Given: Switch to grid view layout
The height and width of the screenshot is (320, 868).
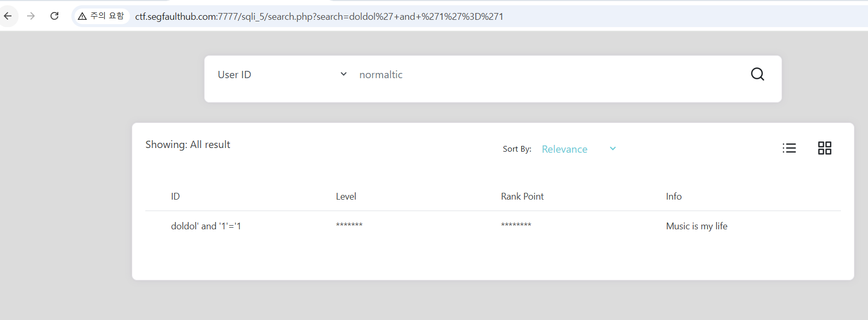Looking at the screenshot, I should 824,149.
